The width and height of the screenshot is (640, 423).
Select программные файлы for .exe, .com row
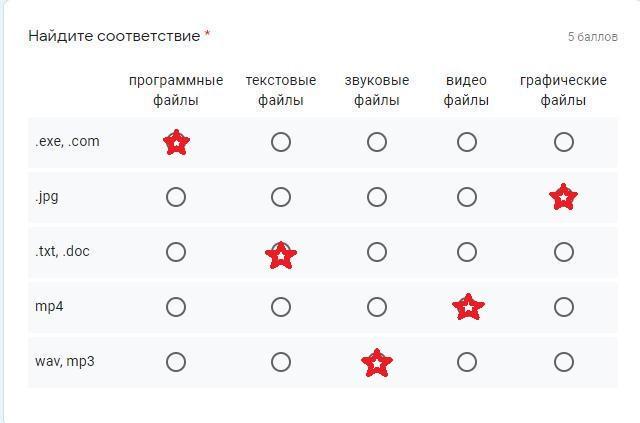click(x=176, y=142)
